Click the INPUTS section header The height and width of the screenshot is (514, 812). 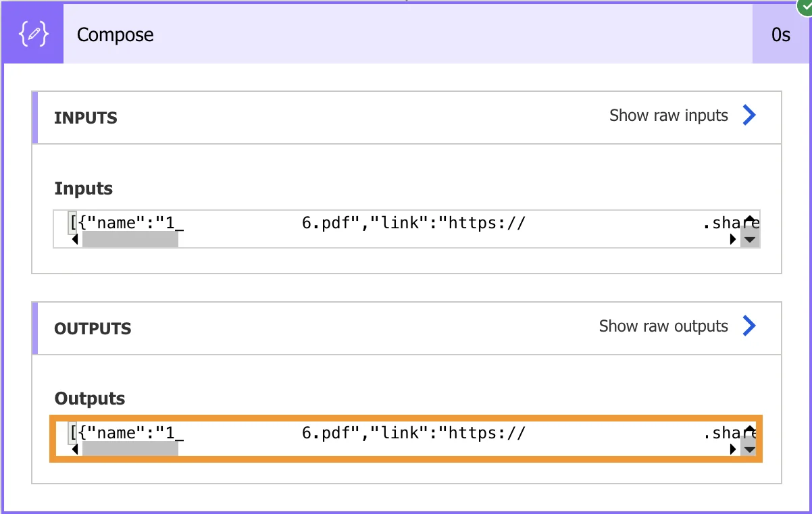pyautogui.click(x=407, y=118)
